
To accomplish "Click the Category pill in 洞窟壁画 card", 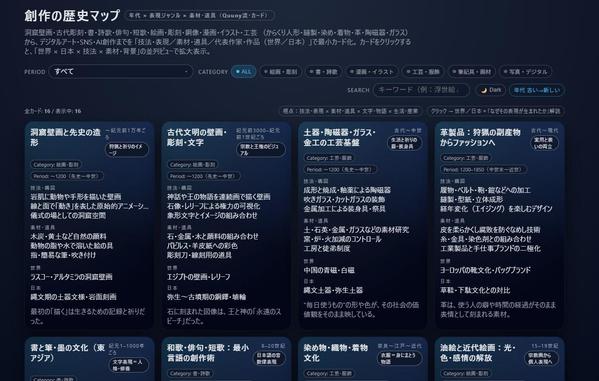I will click(56, 165).
